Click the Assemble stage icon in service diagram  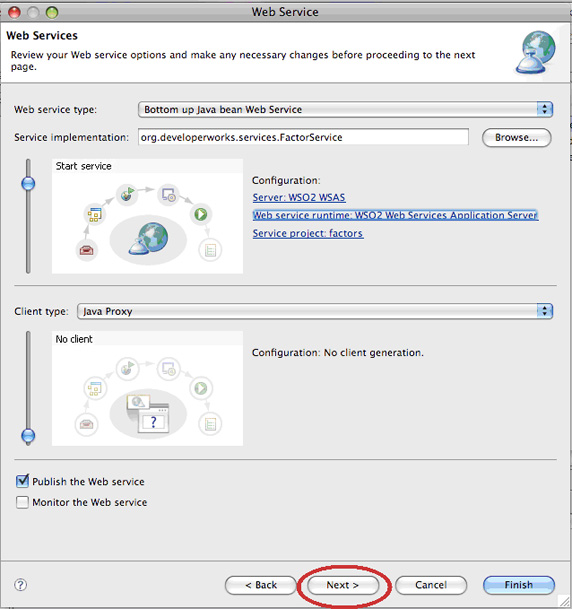94,214
